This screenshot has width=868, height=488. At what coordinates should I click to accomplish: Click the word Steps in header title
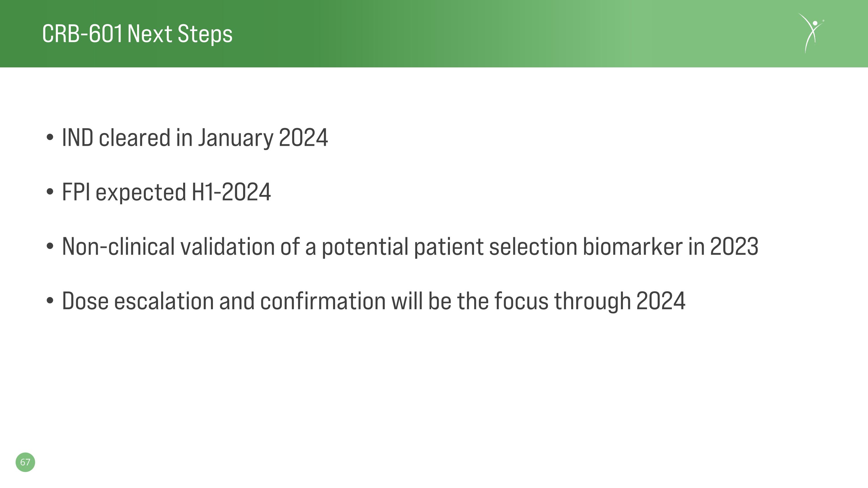[x=205, y=35]
